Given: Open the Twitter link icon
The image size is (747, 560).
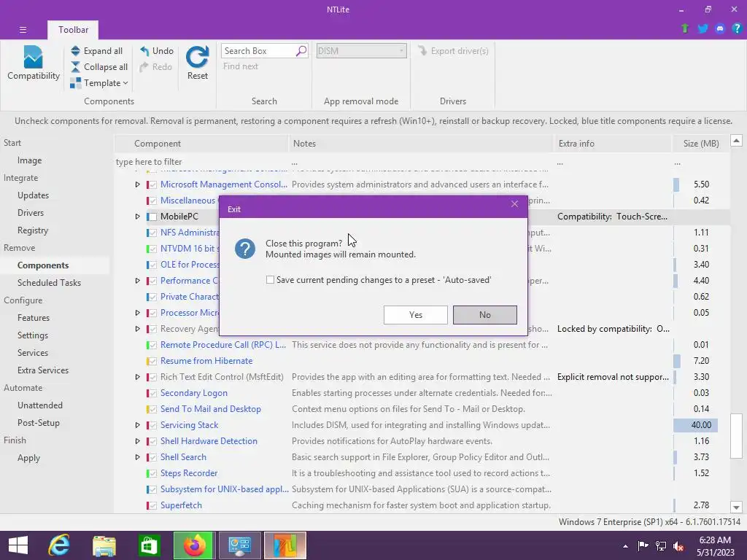Looking at the screenshot, I should 703,28.
